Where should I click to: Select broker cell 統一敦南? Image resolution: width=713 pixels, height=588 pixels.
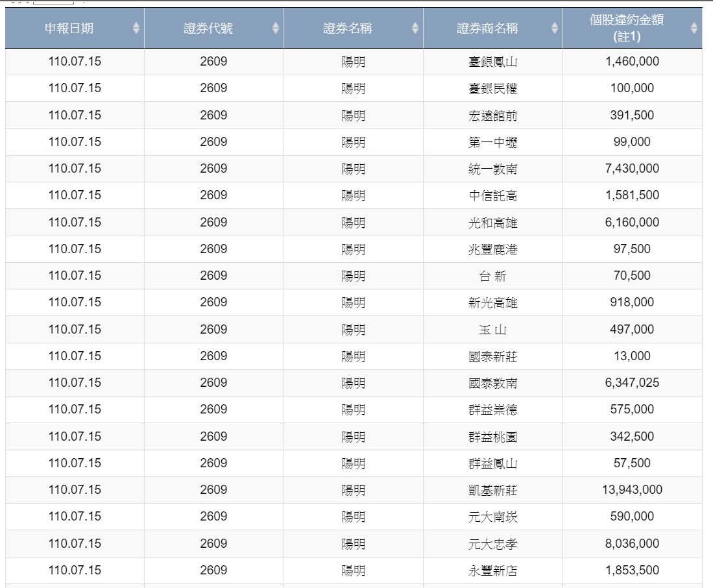(x=493, y=169)
